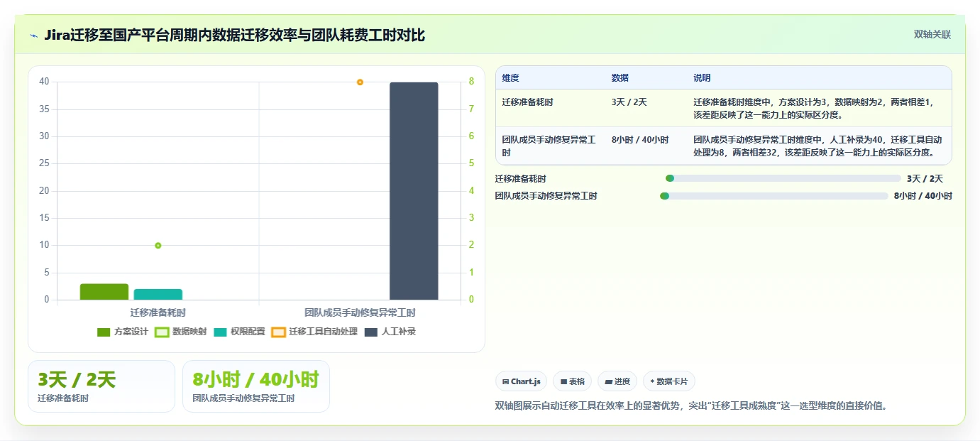Screen dimensions: 980x441
Task: Click table cell 8小时 / 40小时
Action: (x=640, y=140)
